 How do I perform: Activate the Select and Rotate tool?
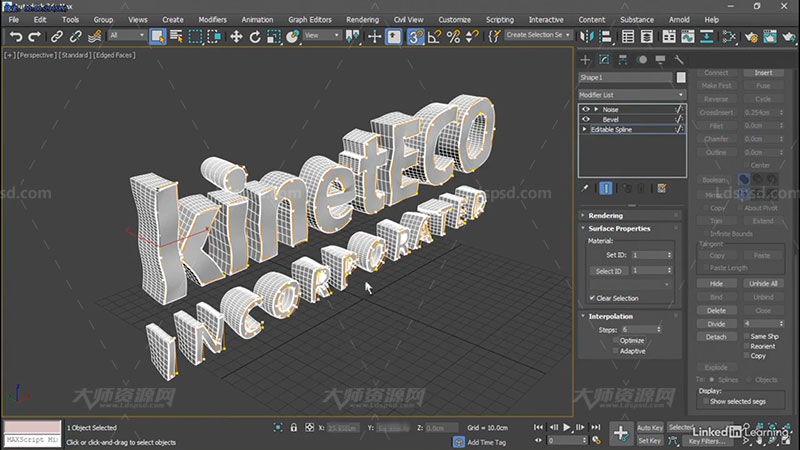pos(255,36)
